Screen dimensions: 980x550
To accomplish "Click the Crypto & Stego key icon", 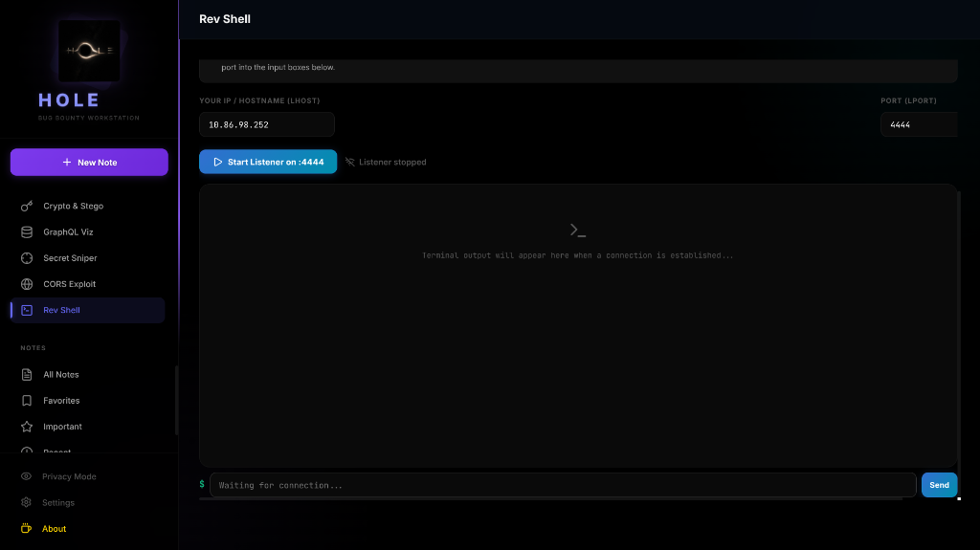I will 27,206.
